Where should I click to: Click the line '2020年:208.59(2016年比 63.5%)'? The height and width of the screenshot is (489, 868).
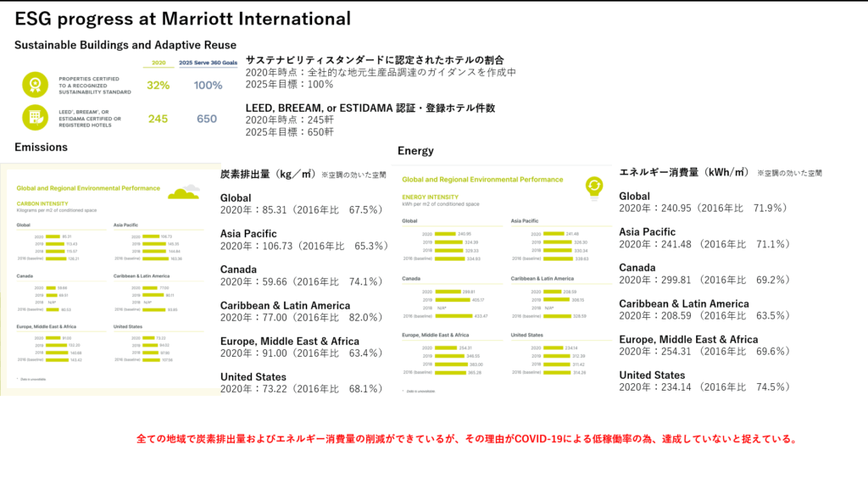pyautogui.click(x=705, y=316)
